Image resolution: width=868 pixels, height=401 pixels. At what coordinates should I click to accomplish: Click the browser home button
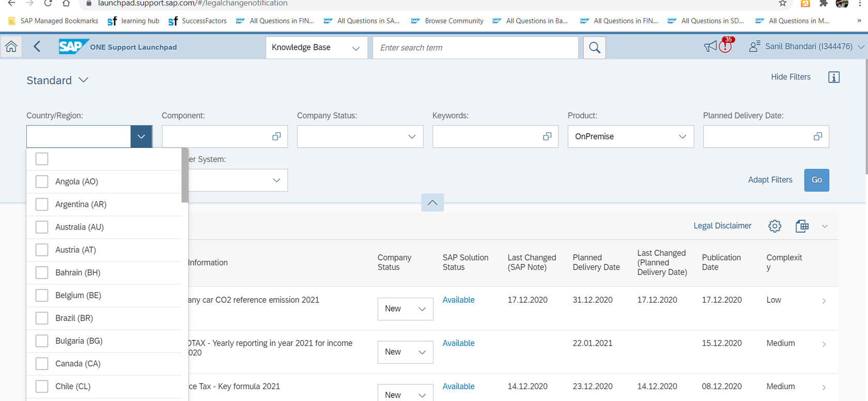pyautogui.click(x=66, y=3)
